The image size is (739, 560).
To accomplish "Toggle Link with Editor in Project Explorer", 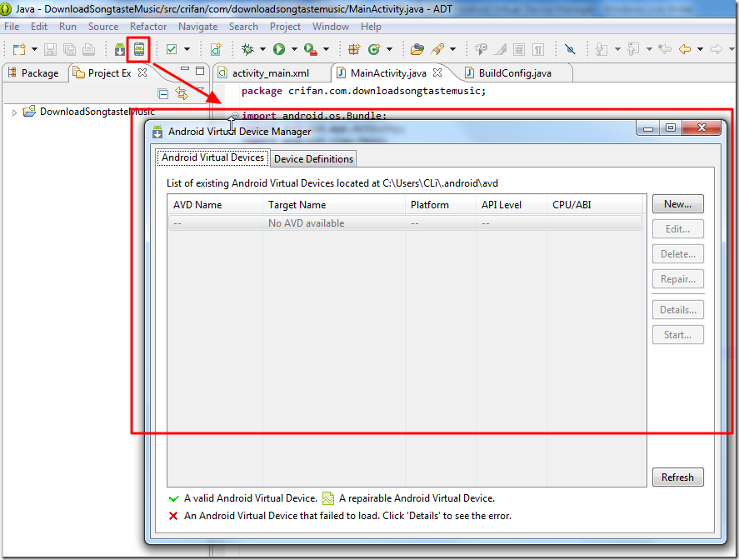I will coord(182,93).
